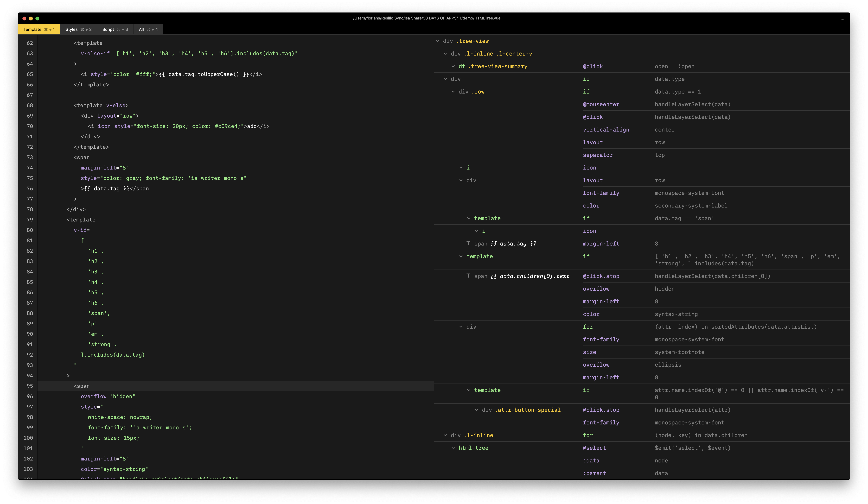Select the Template tab

[x=39, y=29]
